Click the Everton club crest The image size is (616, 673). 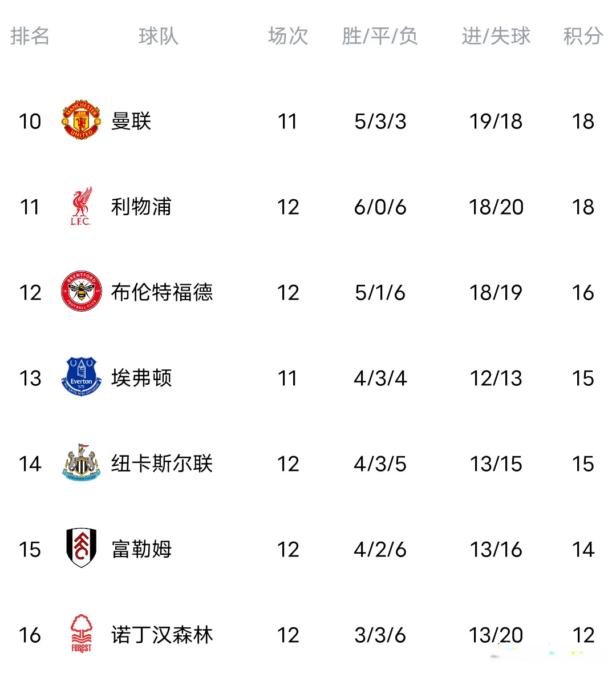click(81, 377)
